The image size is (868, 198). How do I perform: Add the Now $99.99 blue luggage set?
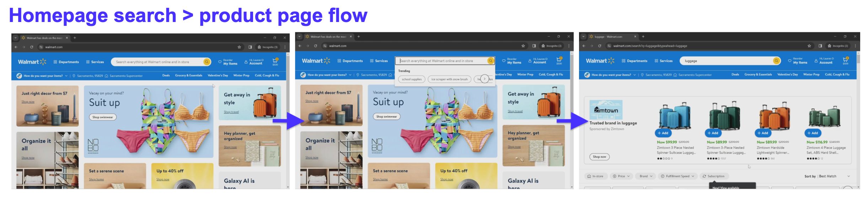point(663,133)
